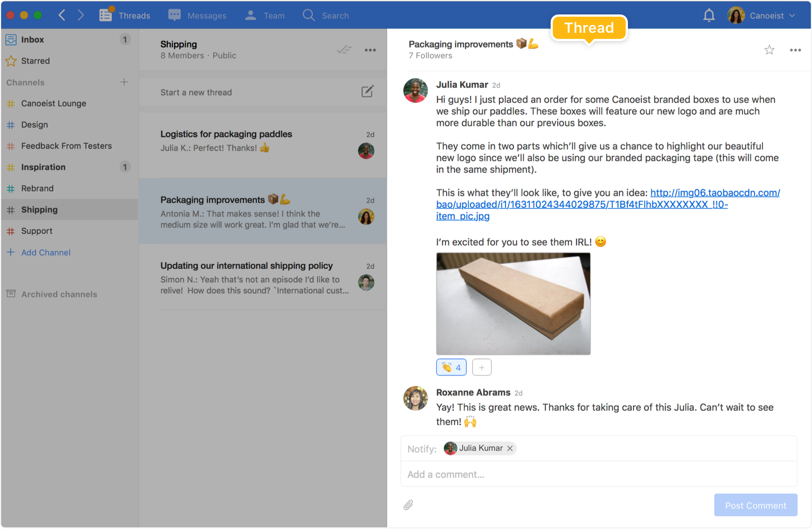Mark all Shipping threads as read
The width and height of the screenshot is (812, 529).
coord(344,50)
